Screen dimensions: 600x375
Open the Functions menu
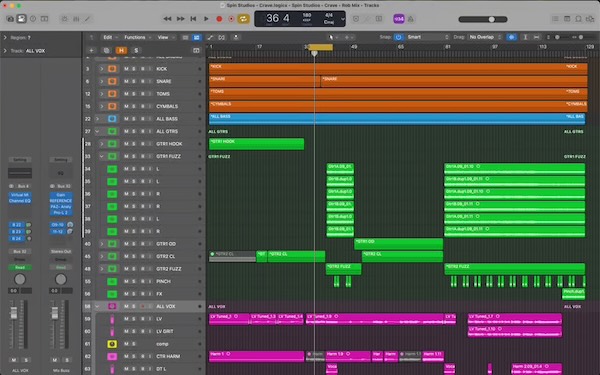[x=137, y=37]
